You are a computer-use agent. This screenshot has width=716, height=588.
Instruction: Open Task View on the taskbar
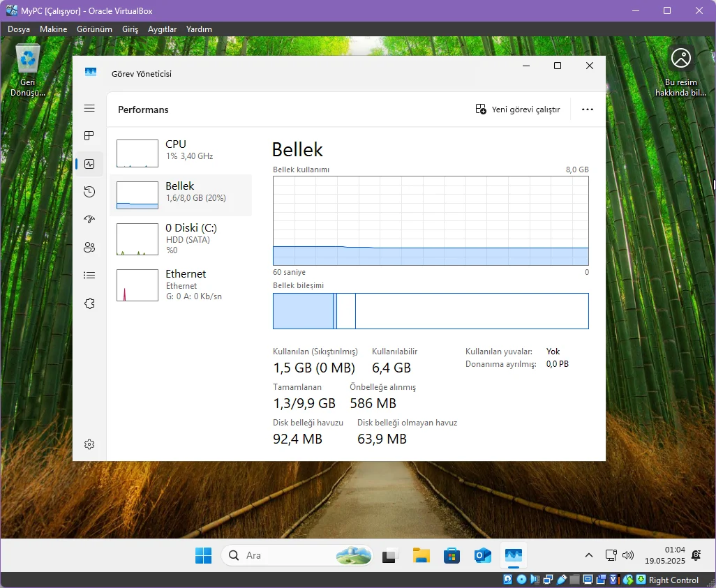[390, 556]
